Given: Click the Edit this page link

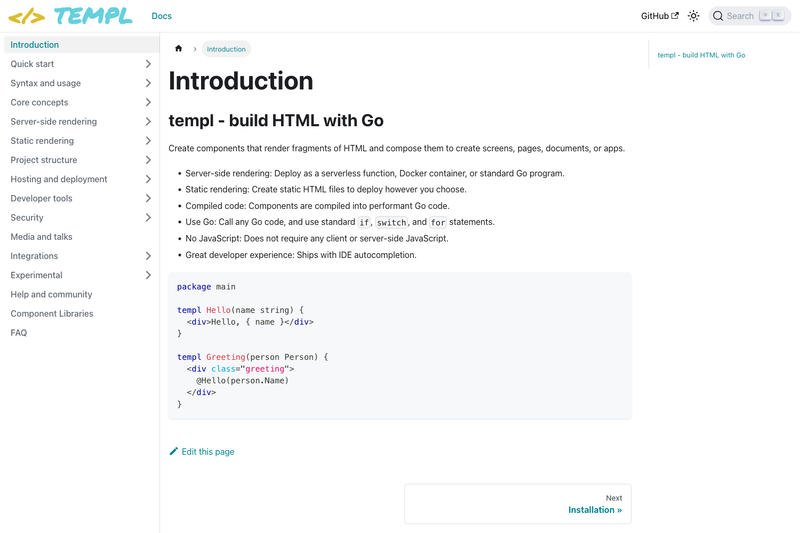Looking at the screenshot, I should (208, 451).
